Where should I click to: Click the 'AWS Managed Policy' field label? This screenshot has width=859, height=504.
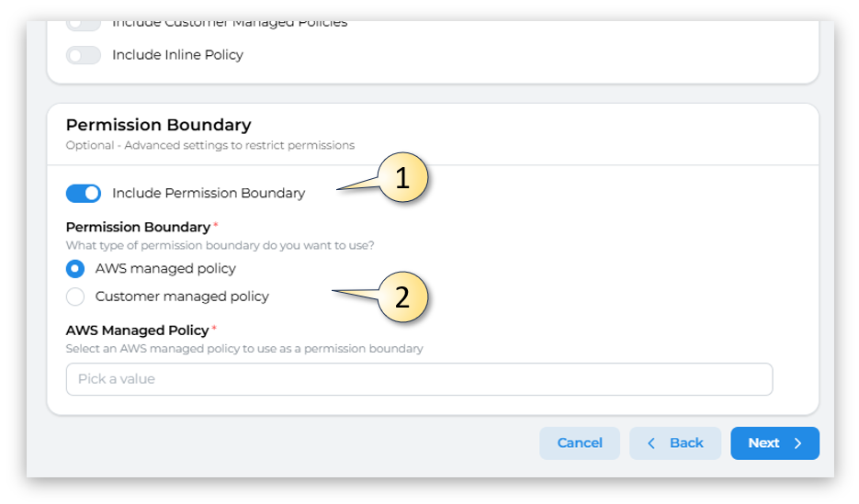tap(138, 330)
